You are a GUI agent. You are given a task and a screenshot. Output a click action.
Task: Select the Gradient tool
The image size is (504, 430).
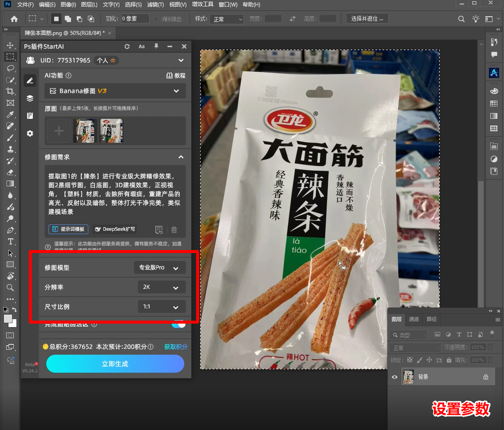pos(10,184)
